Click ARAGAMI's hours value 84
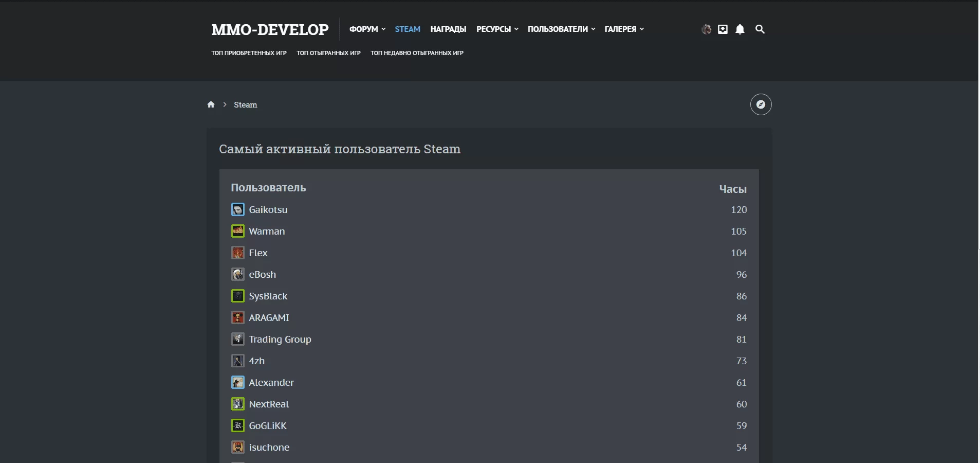 pyautogui.click(x=742, y=317)
